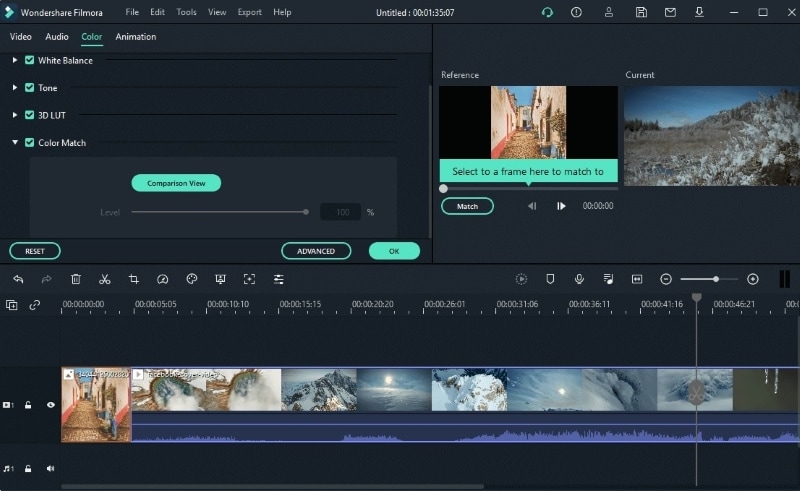Click the Match button under Reference preview
This screenshot has width=800, height=491.
point(467,206)
